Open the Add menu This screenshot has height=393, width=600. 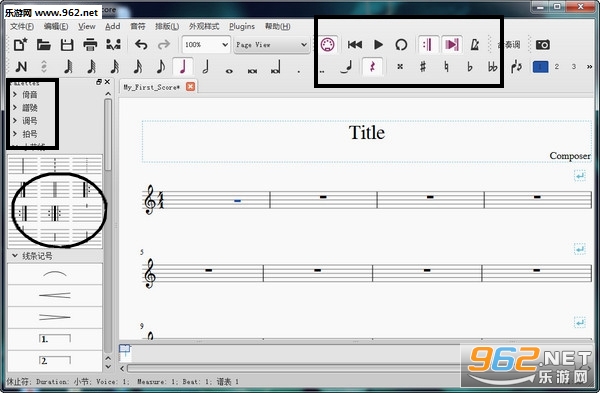[x=112, y=26]
